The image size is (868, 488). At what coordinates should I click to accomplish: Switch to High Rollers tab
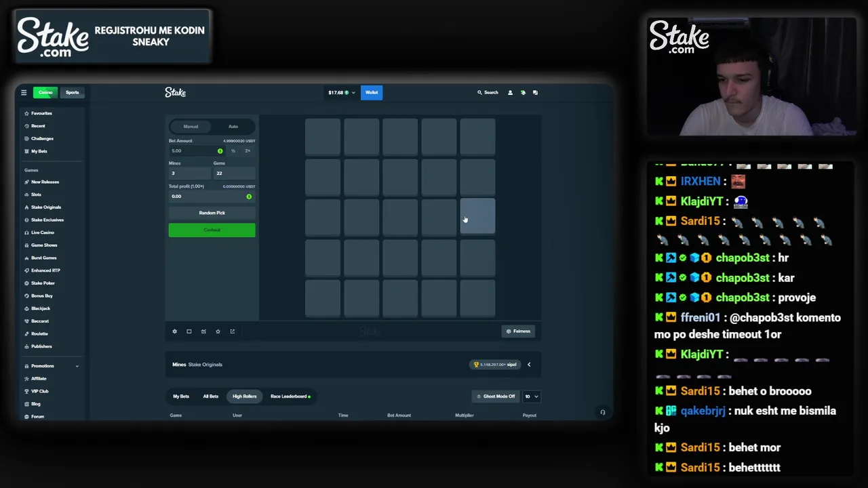pyautogui.click(x=245, y=396)
